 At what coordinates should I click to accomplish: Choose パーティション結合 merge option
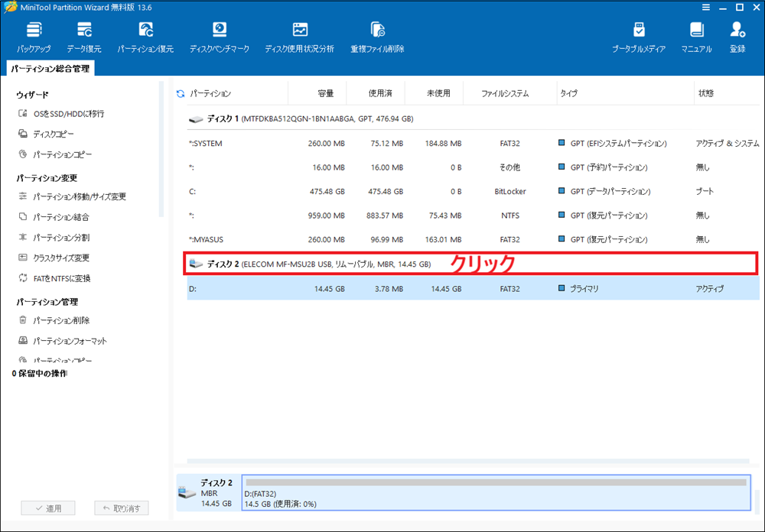click(54, 217)
